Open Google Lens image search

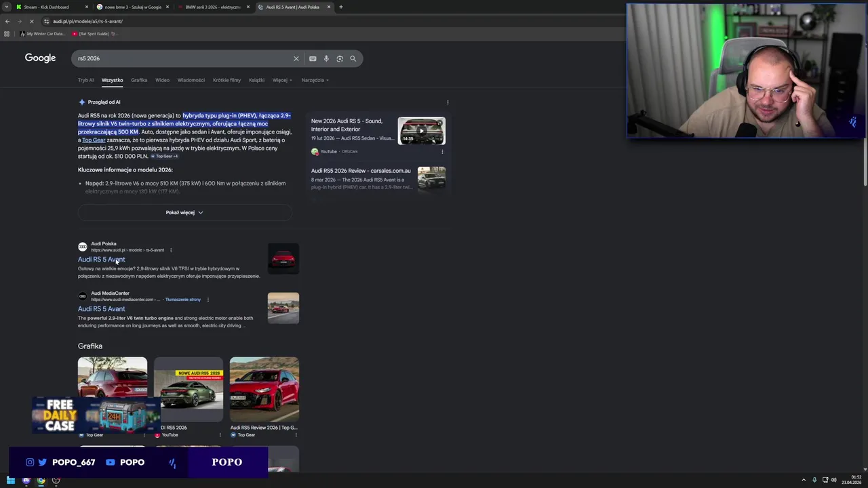tap(340, 59)
